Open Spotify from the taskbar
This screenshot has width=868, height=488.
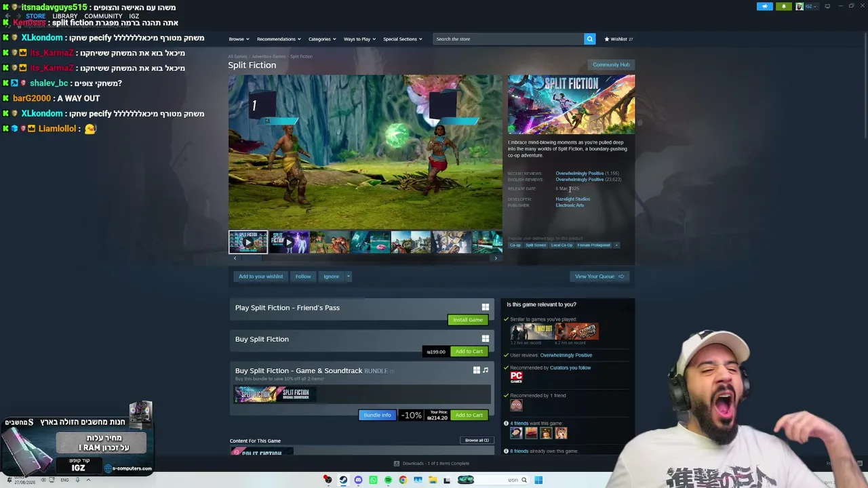pos(388,480)
